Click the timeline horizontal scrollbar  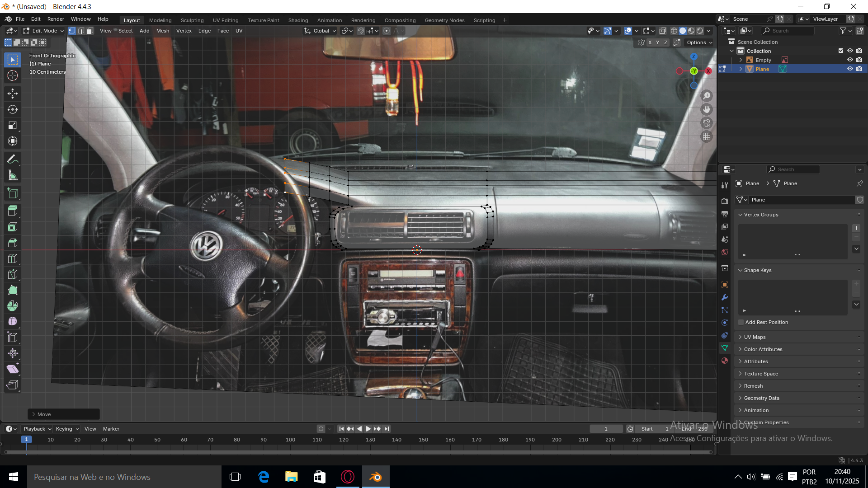click(x=357, y=452)
